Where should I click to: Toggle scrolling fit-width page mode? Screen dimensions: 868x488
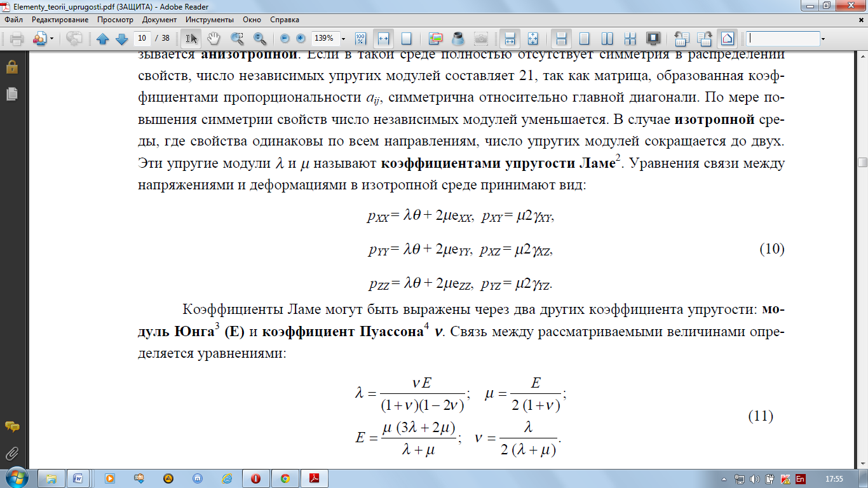[x=509, y=38]
